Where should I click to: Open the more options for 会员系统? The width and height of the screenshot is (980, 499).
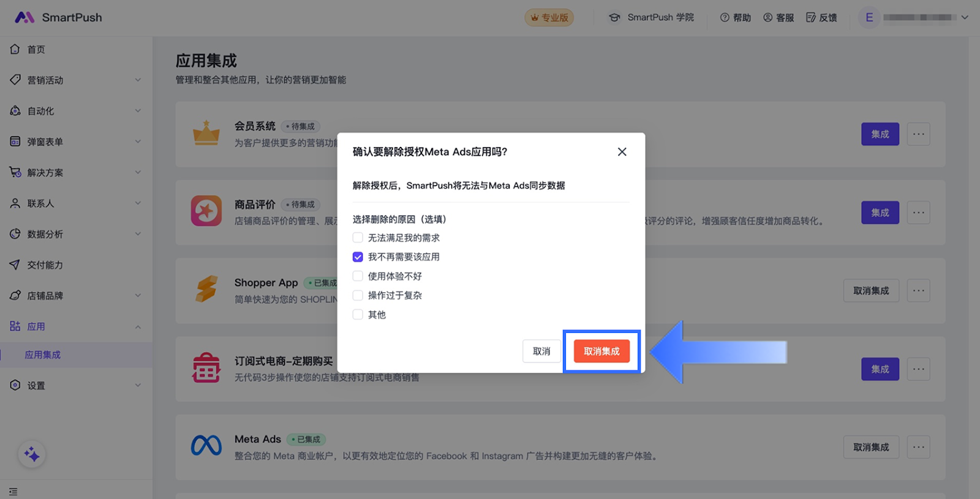[918, 134]
